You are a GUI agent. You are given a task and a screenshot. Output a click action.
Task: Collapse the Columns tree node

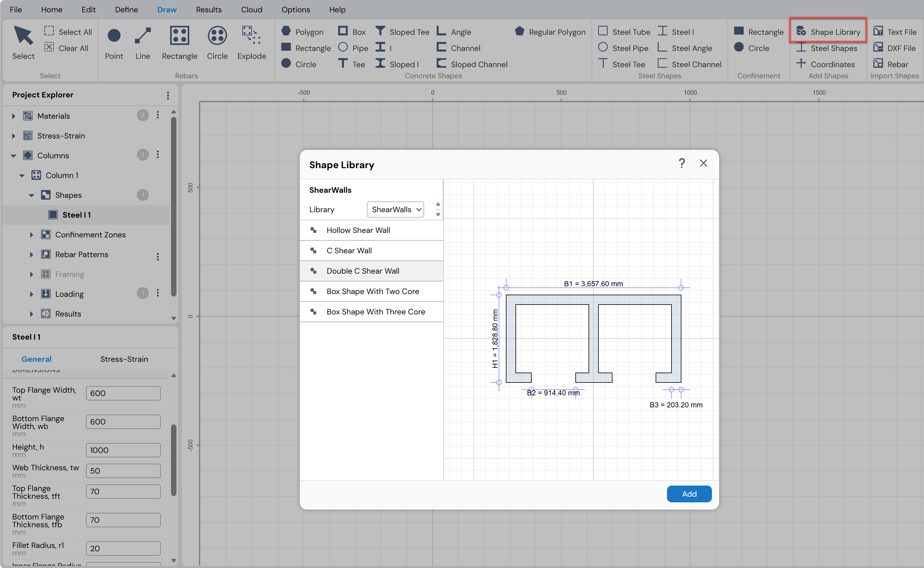pos(13,156)
